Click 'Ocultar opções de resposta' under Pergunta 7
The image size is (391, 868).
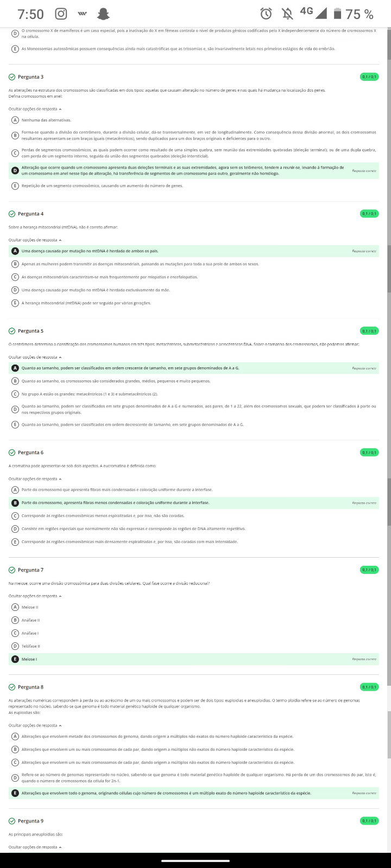tap(35, 596)
